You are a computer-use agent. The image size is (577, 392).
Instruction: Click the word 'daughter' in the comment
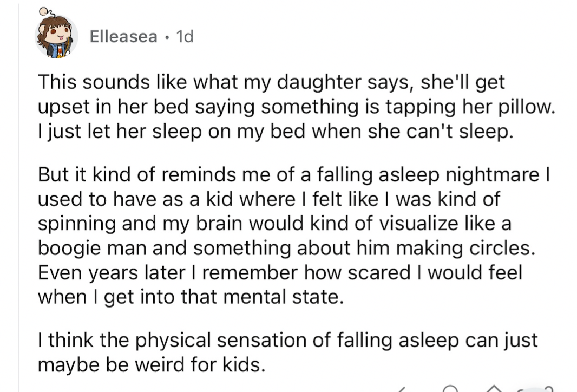click(x=319, y=82)
